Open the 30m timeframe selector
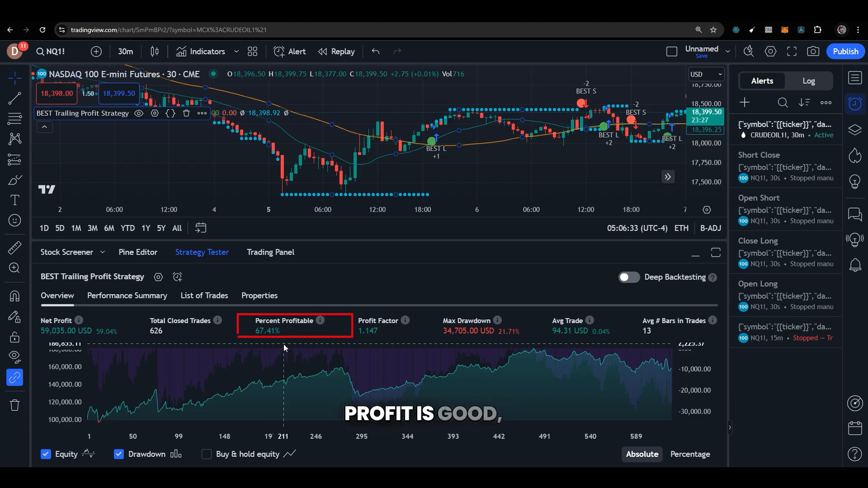 point(125,52)
